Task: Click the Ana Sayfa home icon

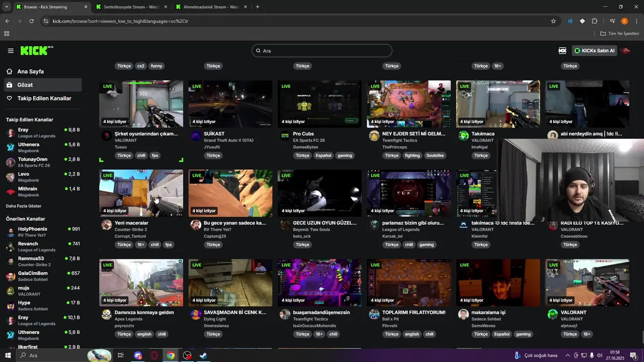Action: [10, 71]
